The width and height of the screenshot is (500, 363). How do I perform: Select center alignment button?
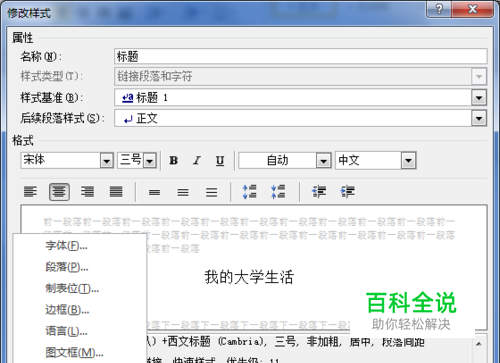pos(59,192)
